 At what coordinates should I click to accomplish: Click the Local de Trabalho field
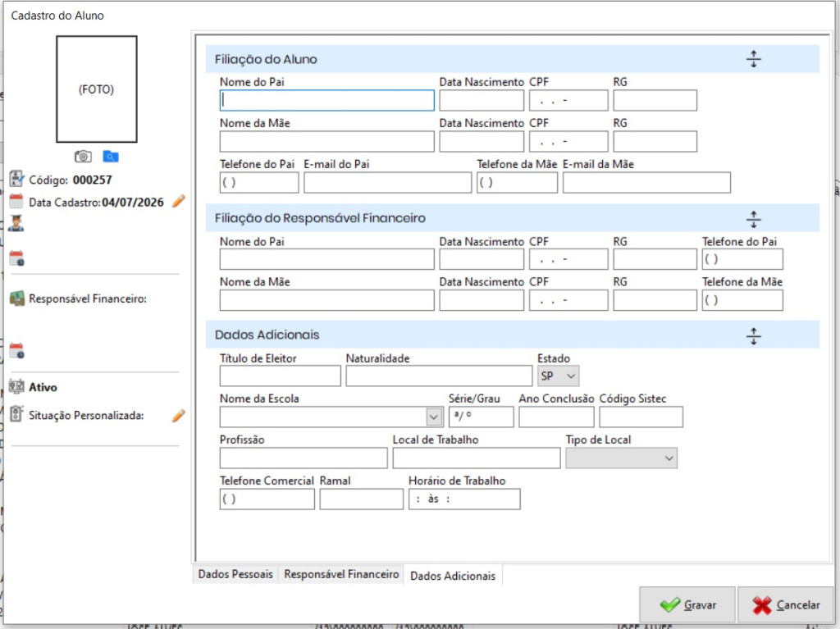pos(477,458)
